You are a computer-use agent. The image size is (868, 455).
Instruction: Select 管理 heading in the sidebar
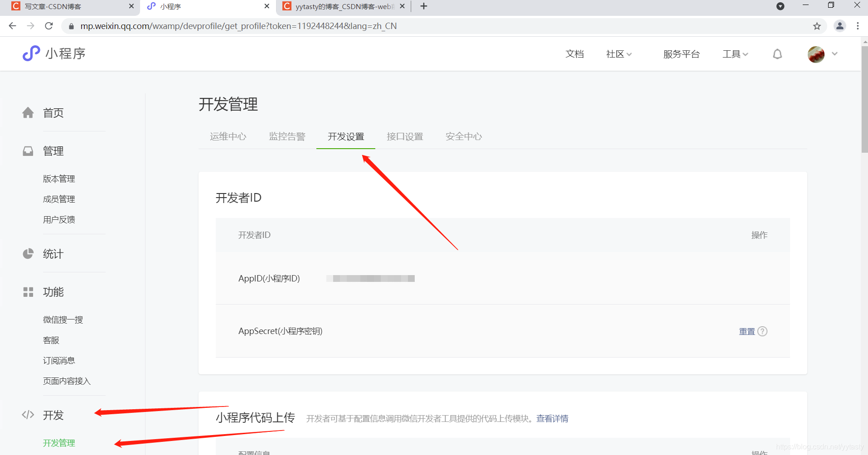coord(53,151)
